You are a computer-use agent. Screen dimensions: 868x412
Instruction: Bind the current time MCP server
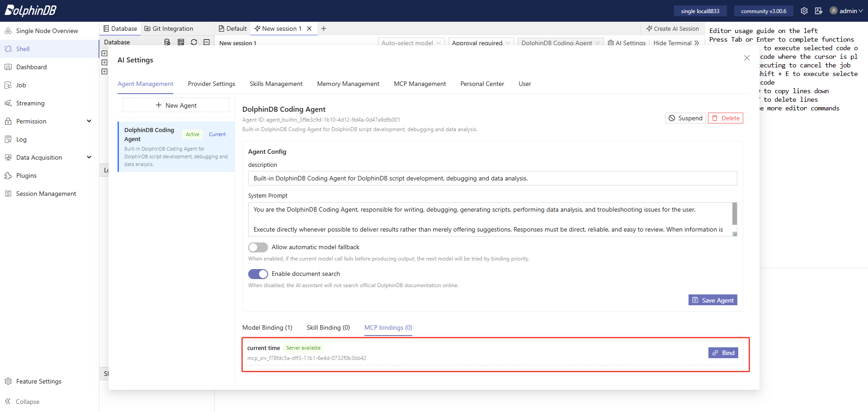723,353
